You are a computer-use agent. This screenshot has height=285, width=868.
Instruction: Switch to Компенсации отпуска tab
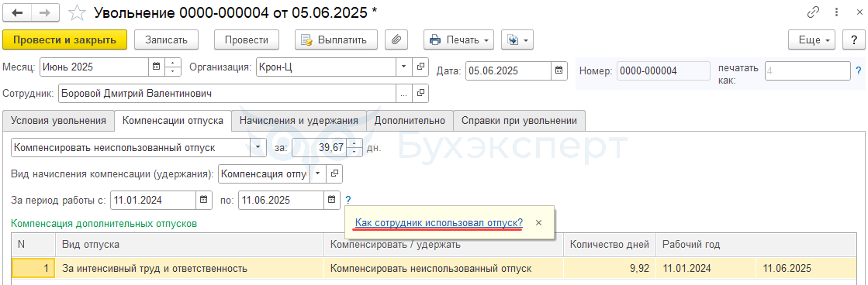pos(173,120)
